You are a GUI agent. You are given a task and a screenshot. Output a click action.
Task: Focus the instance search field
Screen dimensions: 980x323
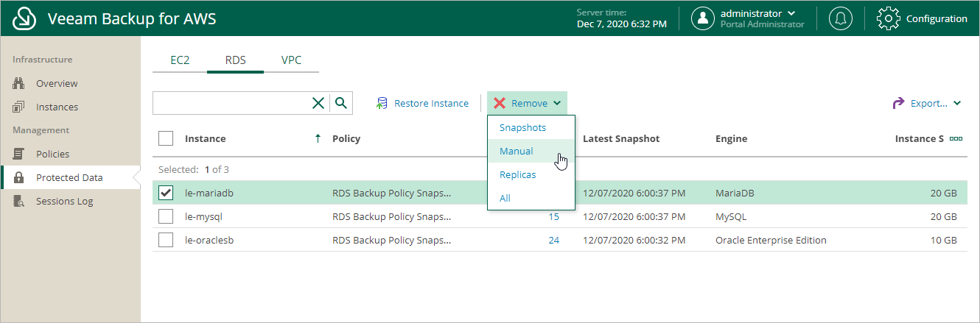(x=230, y=103)
